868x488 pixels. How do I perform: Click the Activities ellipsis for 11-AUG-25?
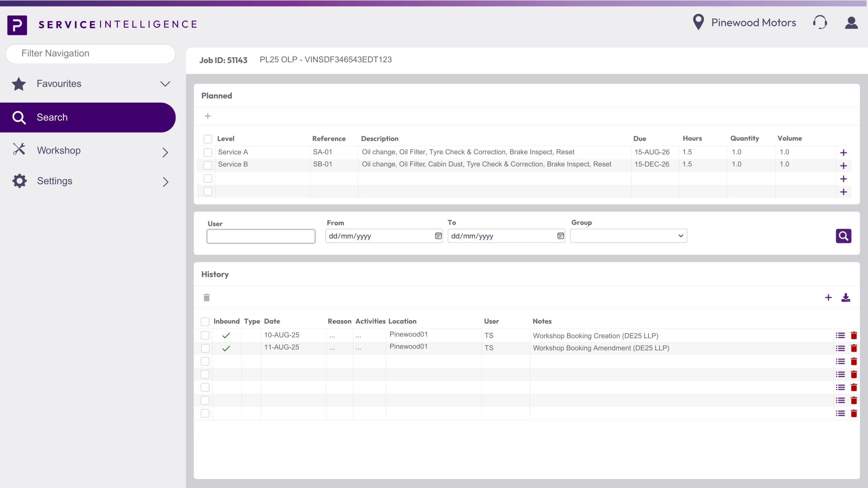(x=358, y=349)
